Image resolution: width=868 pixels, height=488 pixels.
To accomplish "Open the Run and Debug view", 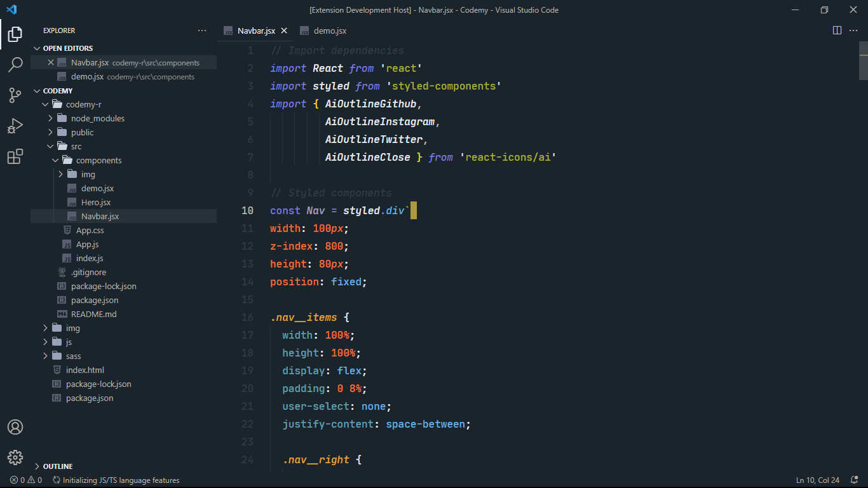I will tap(15, 126).
